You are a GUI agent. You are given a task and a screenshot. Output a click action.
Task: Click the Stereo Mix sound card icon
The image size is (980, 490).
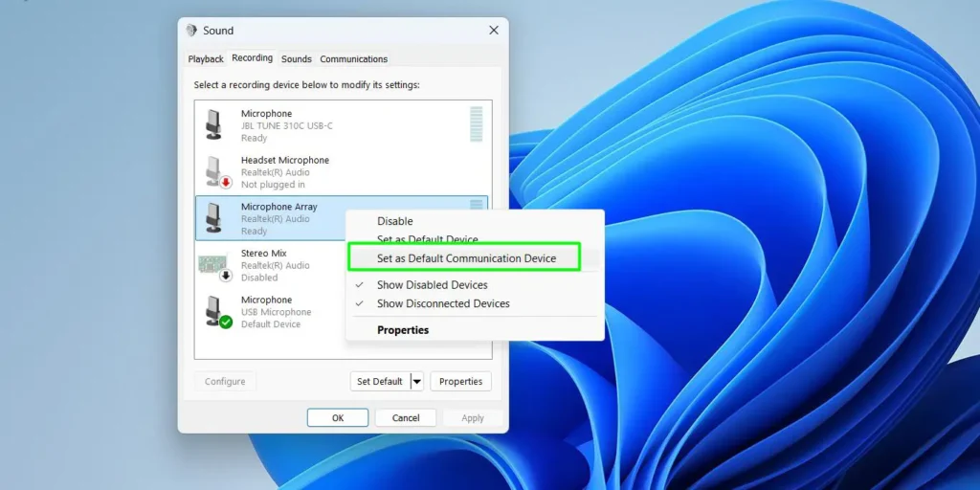pos(215,266)
